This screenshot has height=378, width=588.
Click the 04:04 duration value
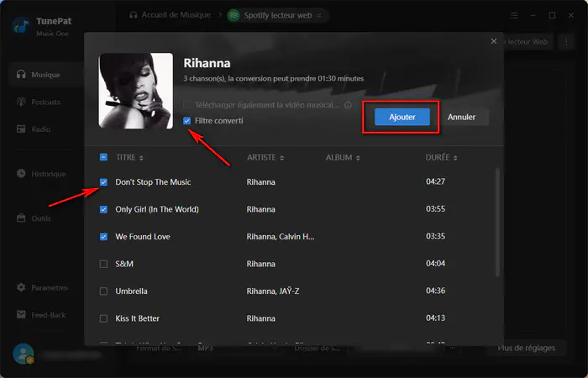click(435, 264)
